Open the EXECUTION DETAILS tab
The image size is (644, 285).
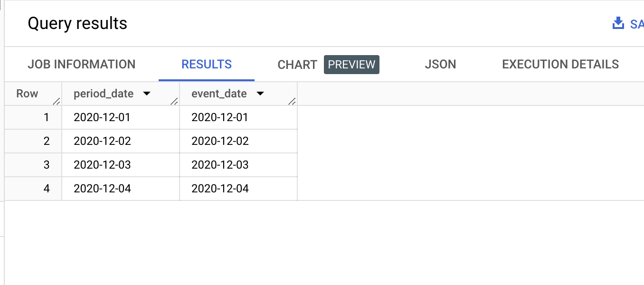click(560, 64)
